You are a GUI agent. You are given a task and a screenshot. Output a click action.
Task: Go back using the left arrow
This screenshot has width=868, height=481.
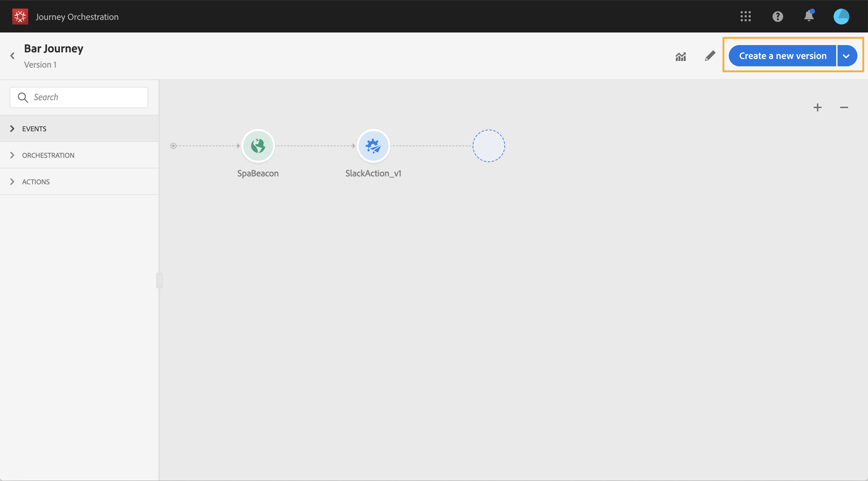click(13, 56)
